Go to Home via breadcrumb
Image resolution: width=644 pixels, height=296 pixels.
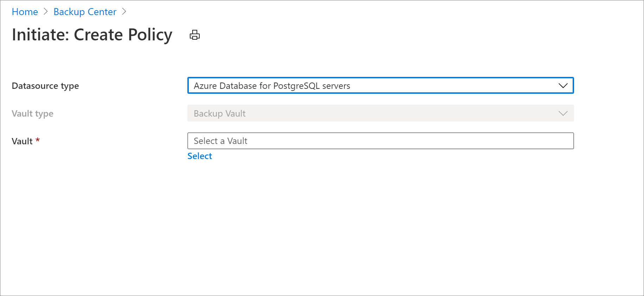coord(25,12)
